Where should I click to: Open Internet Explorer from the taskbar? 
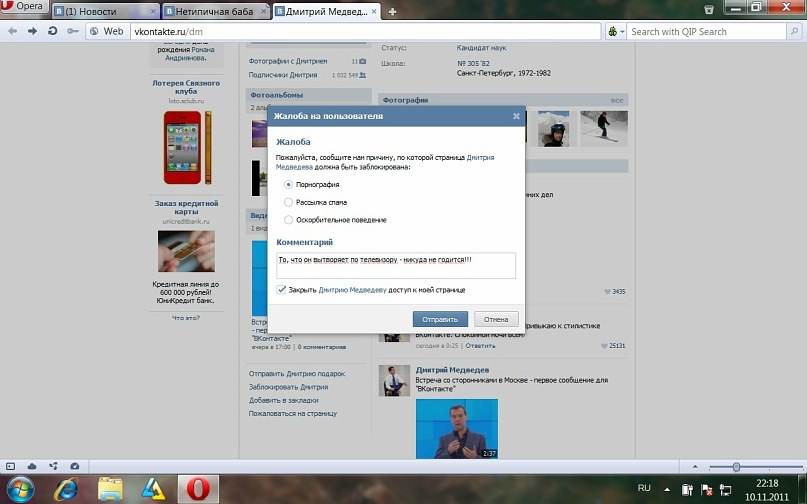pos(67,489)
